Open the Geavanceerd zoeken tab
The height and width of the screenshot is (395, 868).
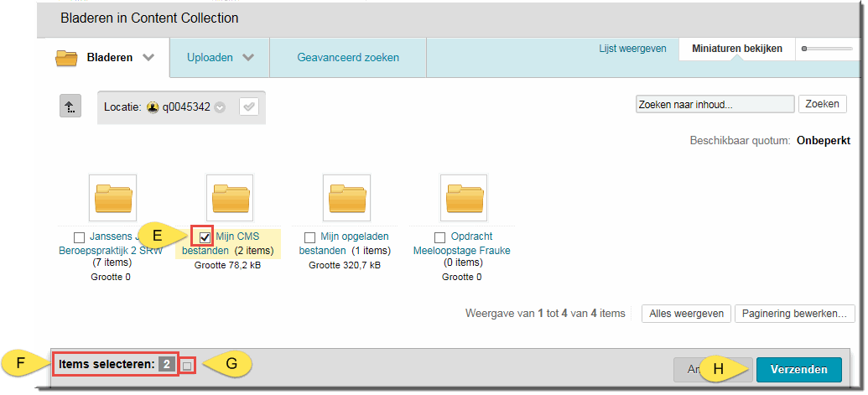click(x=348, y=58)
